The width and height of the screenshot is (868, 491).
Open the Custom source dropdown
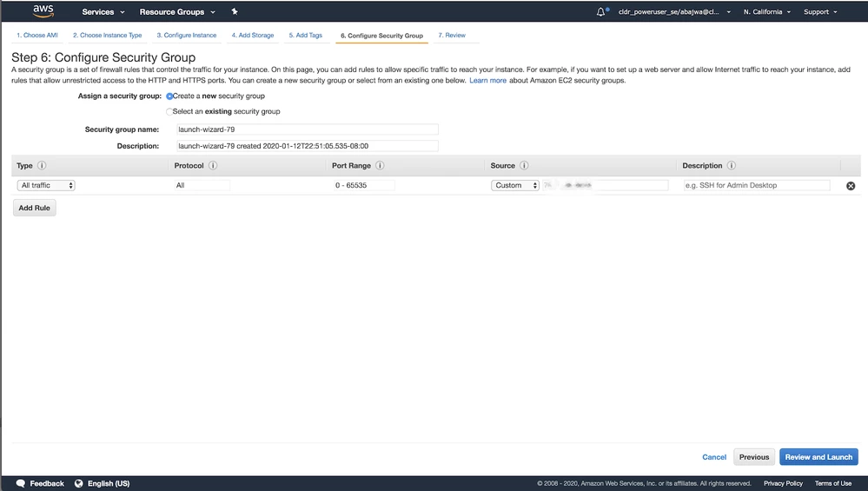pyautogui.click(x=515, y=185)
